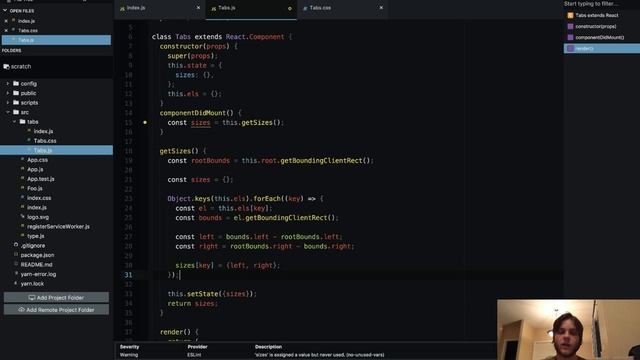Screen dimensions: 640x360
Task: Expand the public folder chevron
Action: [x=7, y=93]
